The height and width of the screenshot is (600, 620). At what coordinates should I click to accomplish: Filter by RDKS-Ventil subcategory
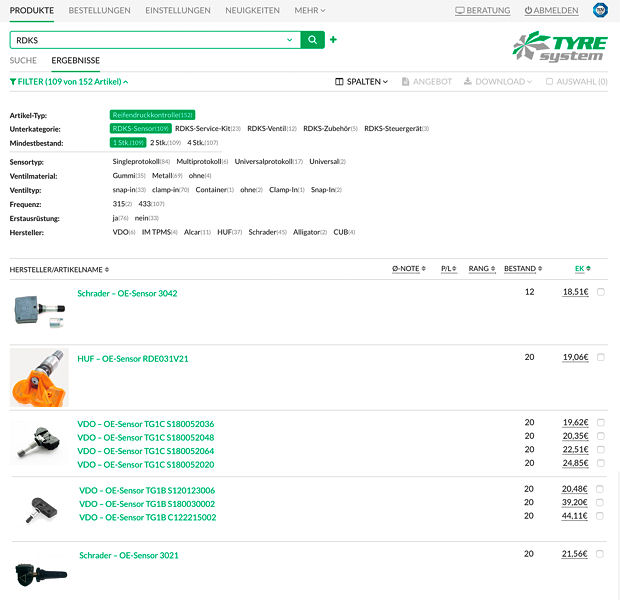coord(272,129)
